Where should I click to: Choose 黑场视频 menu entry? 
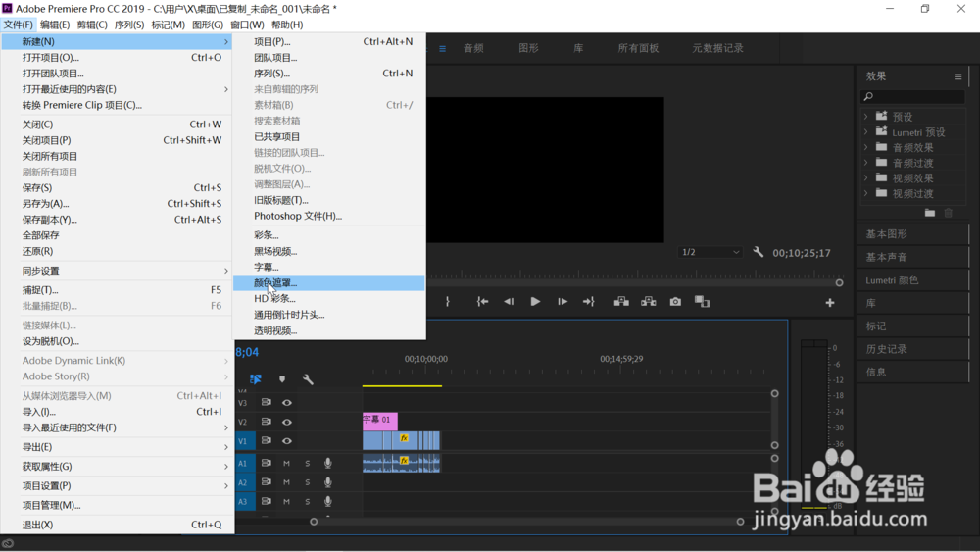328,251
